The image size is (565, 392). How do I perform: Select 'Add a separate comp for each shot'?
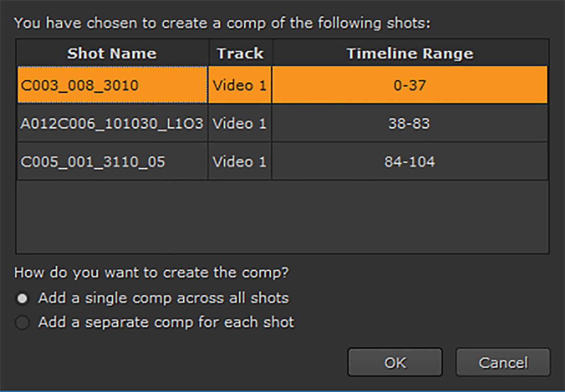click(22, 323)
